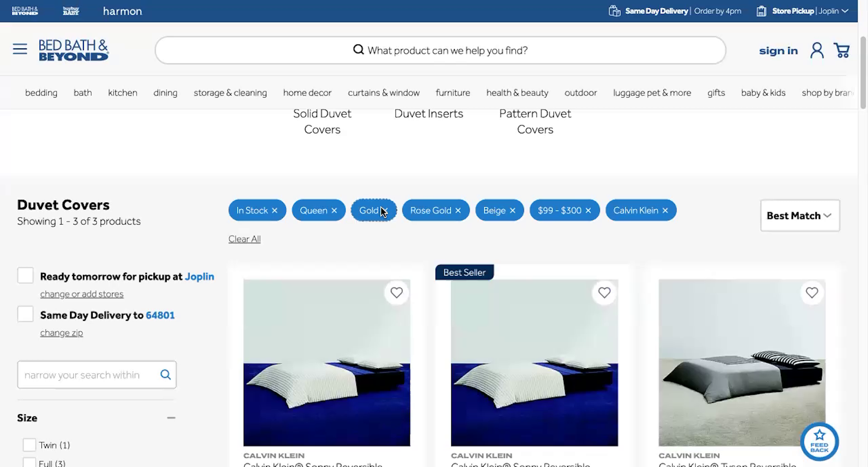
Task: Open the dining menu
Action: 165,92
